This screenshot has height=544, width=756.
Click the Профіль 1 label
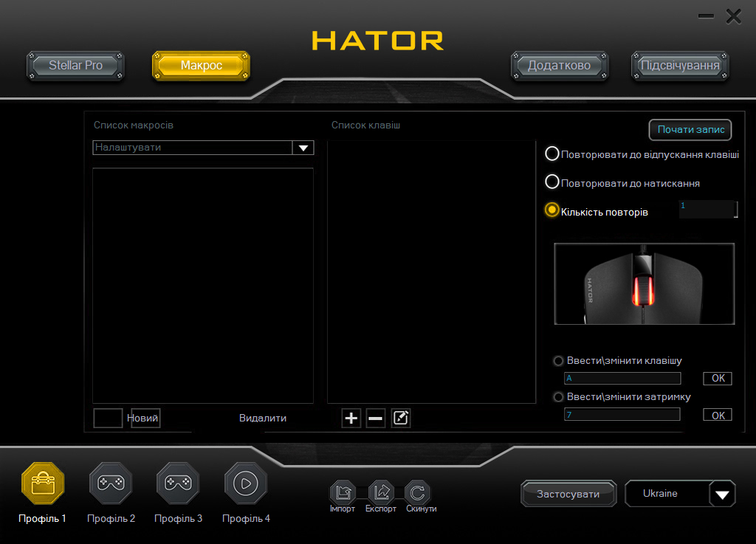[42, 518]
